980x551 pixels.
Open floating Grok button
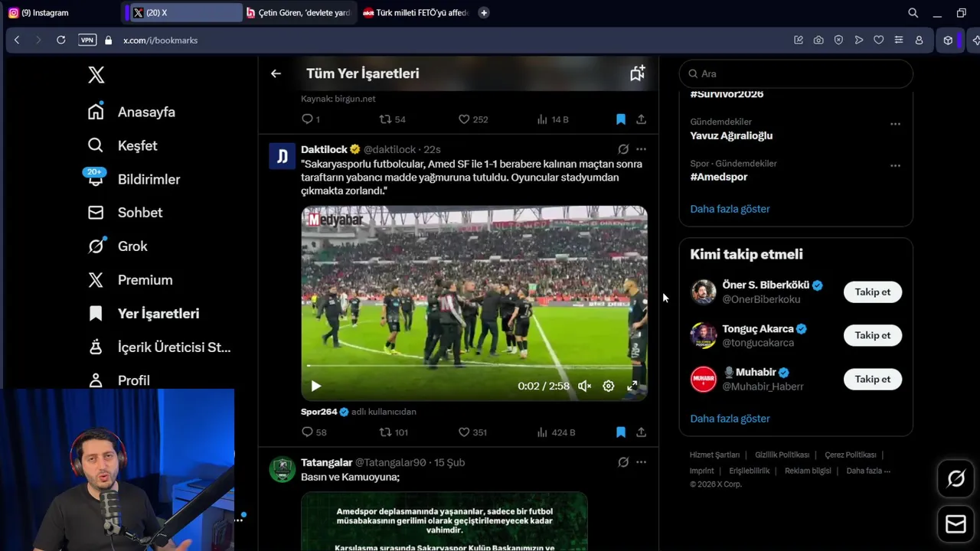point(955,479)
